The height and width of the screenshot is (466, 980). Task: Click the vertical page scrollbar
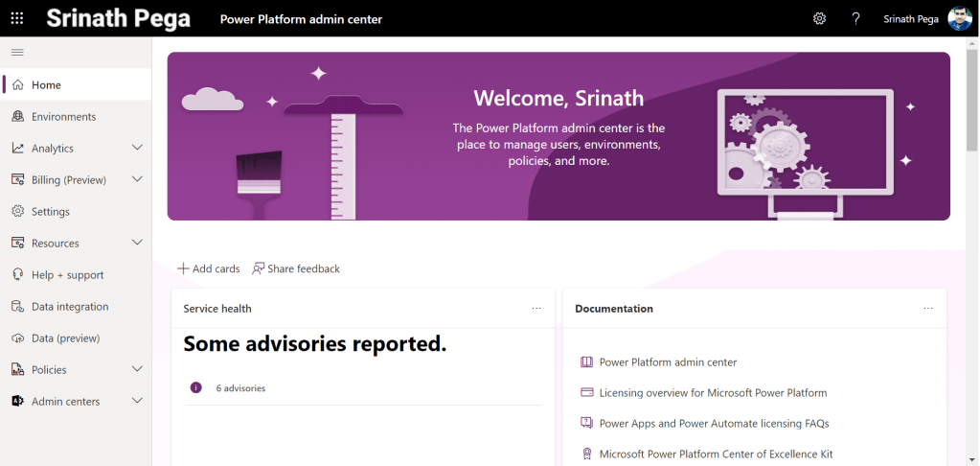[x=972, y=101]
